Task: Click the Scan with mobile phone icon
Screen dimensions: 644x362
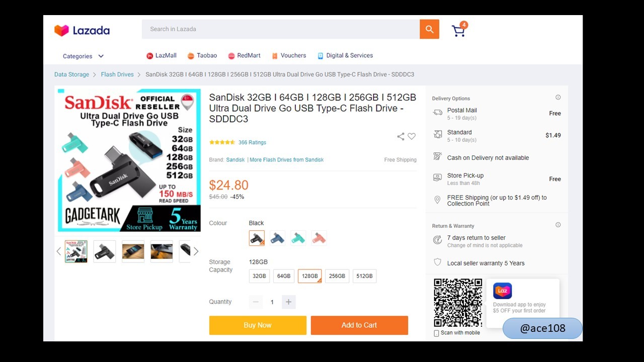Action: [436, 333]
